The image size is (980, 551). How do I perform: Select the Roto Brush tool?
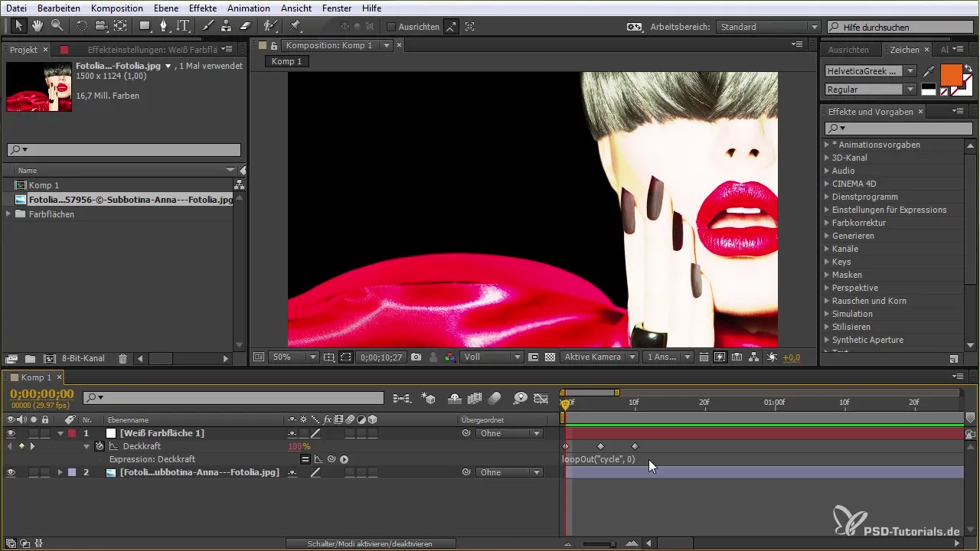[269, 26]
